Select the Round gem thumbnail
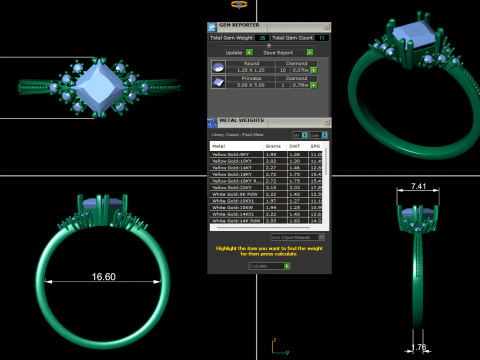Image resolution: width=480 pixels, height=360 pixels. [218, 67]
